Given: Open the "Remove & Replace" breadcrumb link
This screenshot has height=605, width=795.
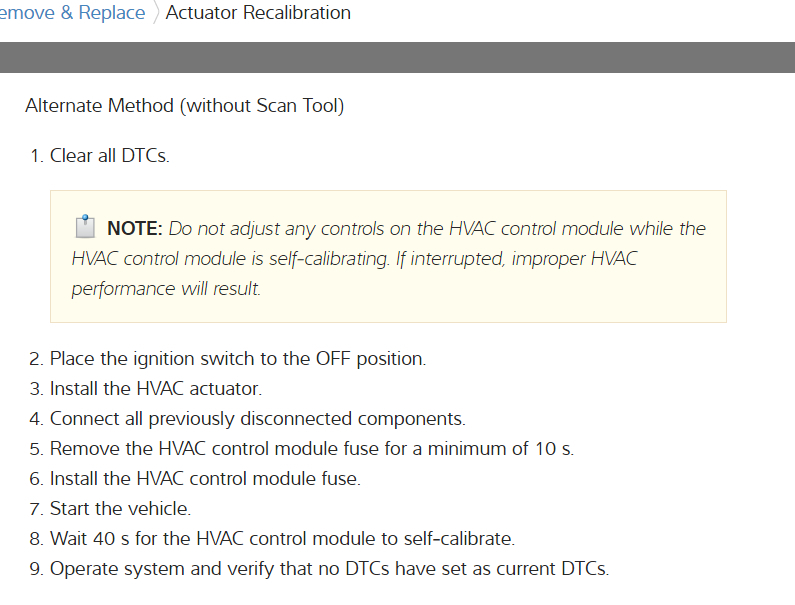Looking at the screenshot, I should [x=72, y=13].
